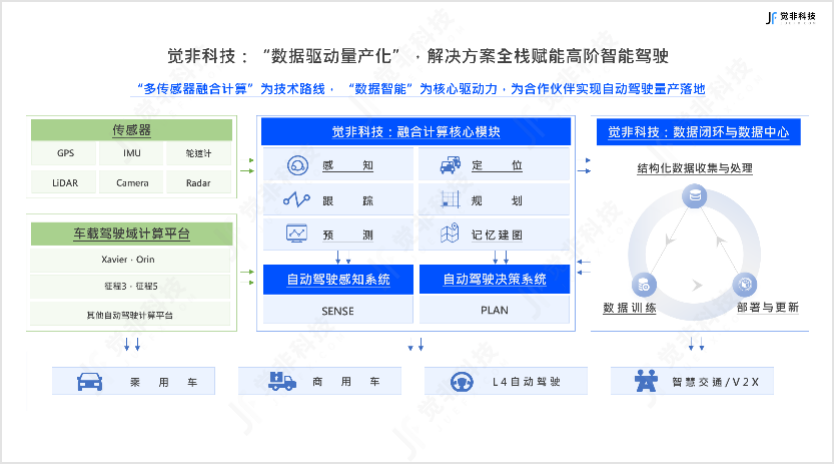The height and width of the screenshot is (464, 836).
Task: Select the 传感器 green header
Action: 132,130
